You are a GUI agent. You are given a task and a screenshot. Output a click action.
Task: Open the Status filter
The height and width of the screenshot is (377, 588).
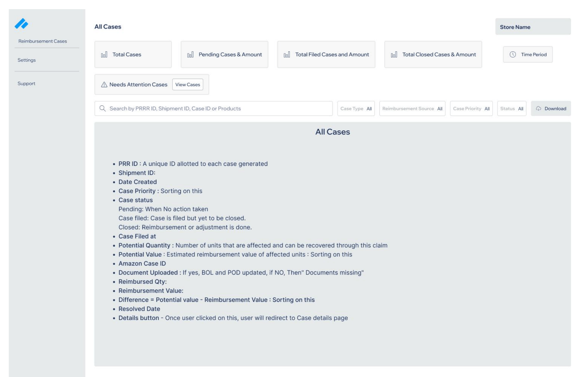click(512, 108)
